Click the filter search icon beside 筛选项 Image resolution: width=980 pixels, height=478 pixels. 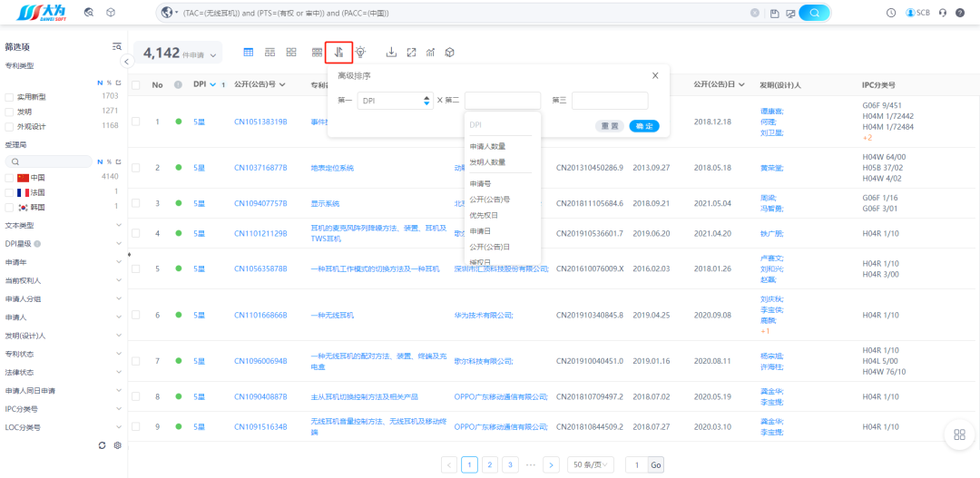click(x=116, y=46)
